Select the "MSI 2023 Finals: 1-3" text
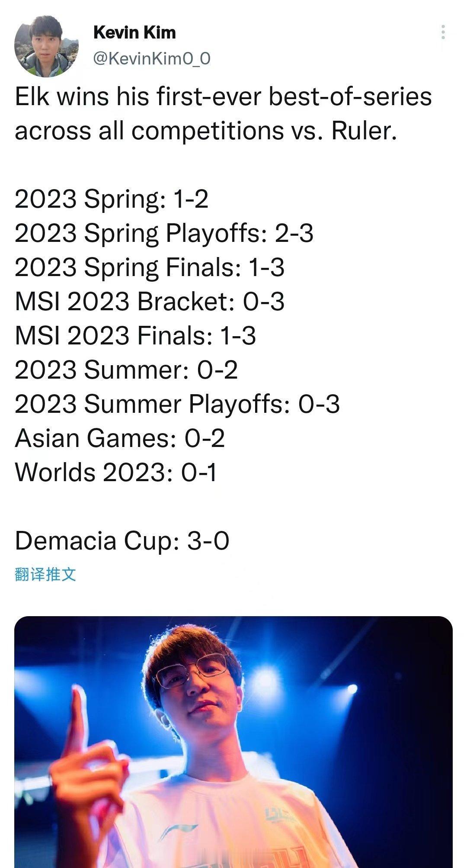467x868 pixels. (135, 335)
